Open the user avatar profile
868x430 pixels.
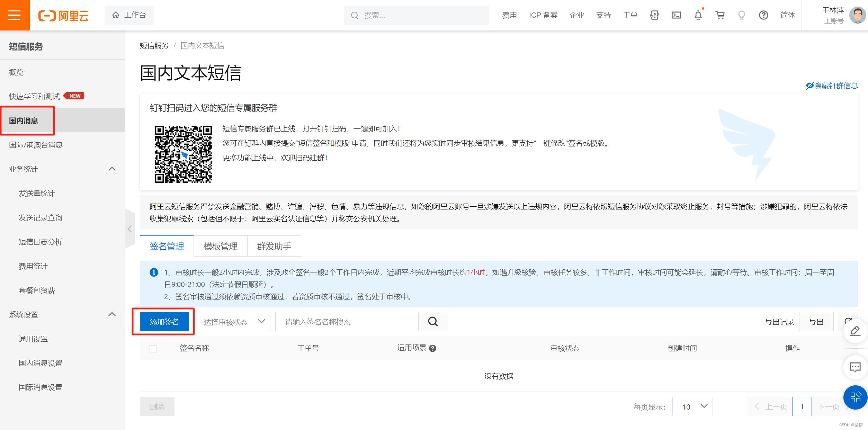[x=858, y=15]
